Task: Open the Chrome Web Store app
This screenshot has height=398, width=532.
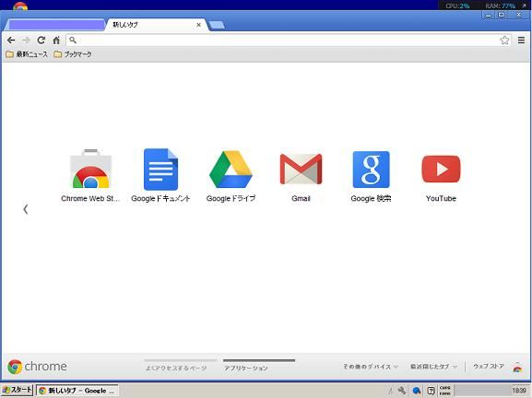Action: point(90,175)
